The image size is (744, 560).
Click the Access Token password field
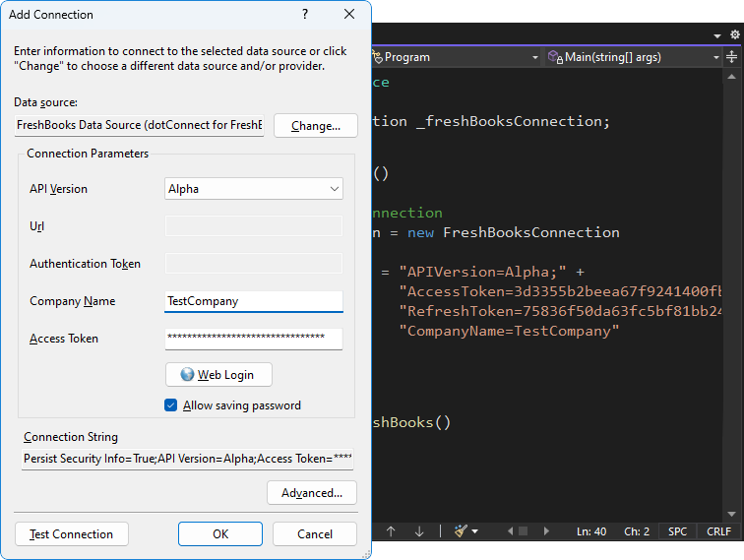point(253,339)
